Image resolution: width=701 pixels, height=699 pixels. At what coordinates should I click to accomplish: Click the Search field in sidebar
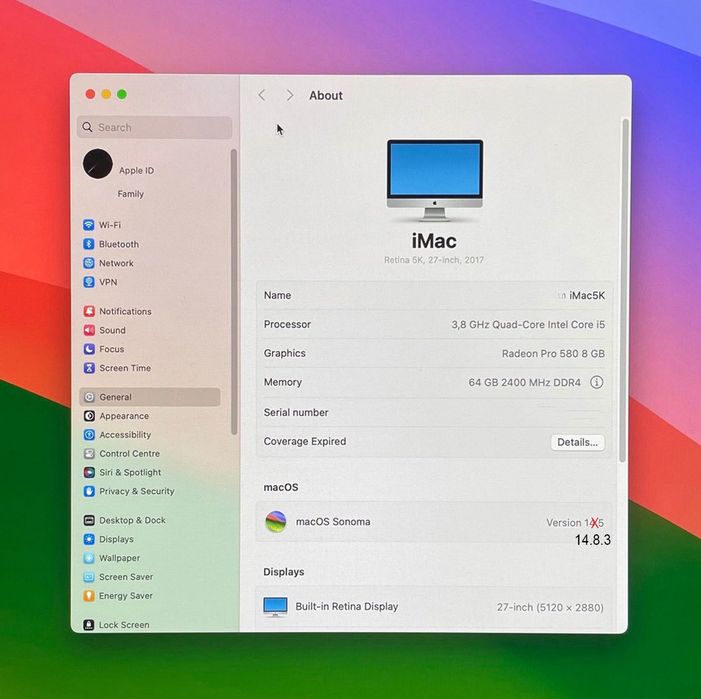[155, 127]
